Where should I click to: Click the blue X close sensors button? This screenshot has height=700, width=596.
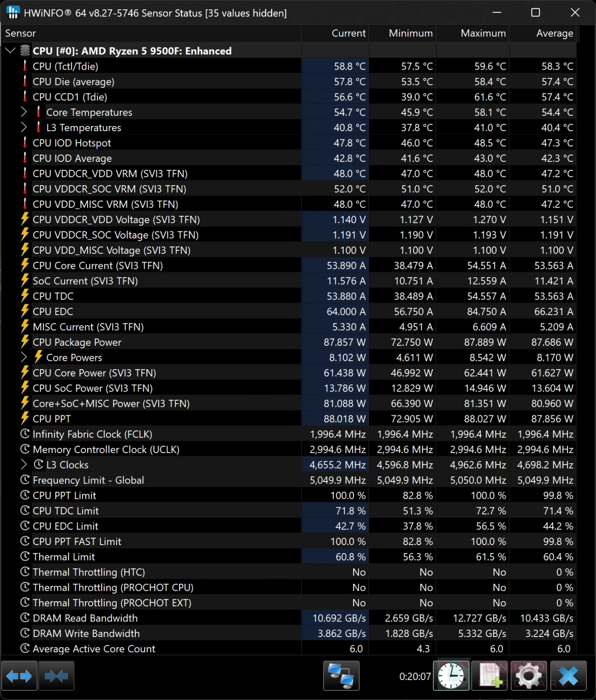(568, 676)
